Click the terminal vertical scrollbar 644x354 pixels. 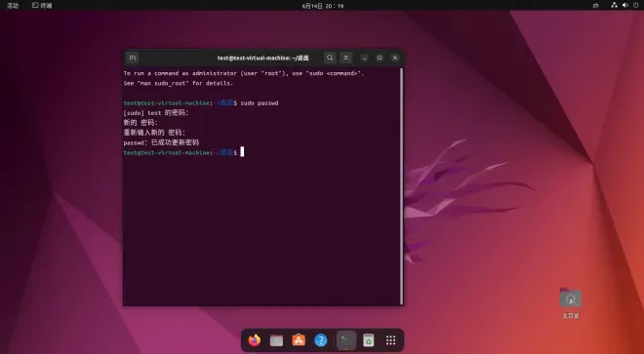pyautogui.click(x=401, y=186)
